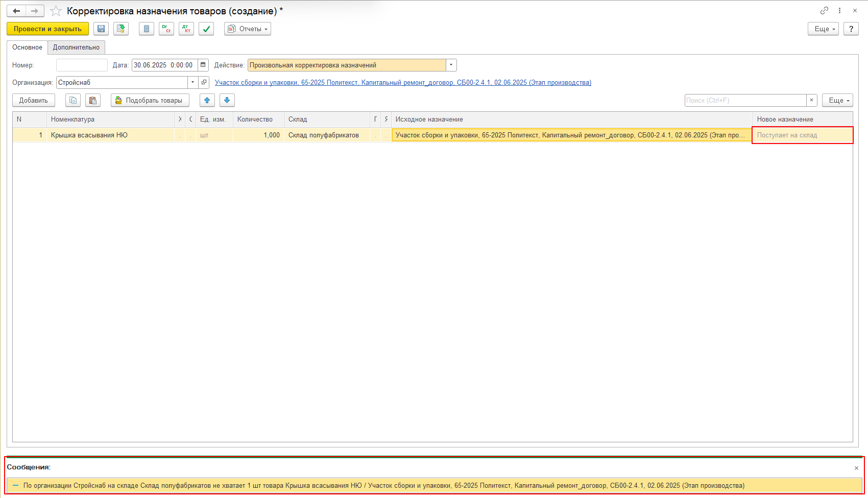Add document to favorites with star
The height and width of the screenshot is (498, 868).
(x=56, y=11)
